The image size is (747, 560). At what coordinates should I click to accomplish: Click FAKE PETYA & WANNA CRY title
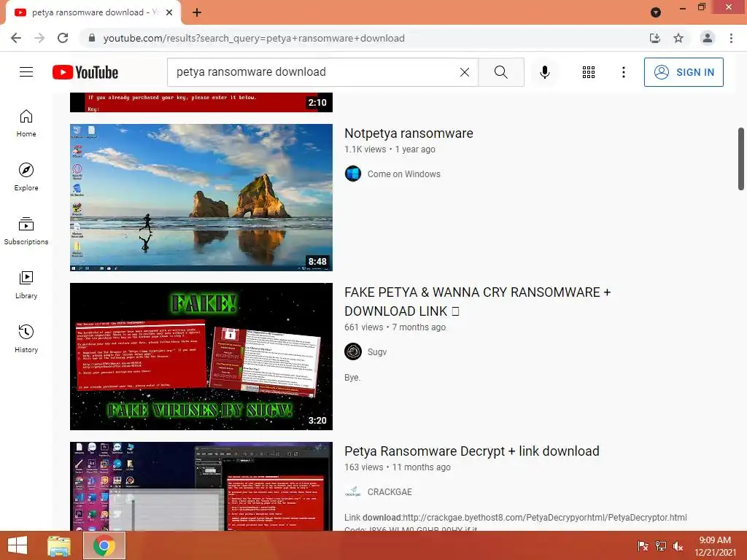click(477, 301)
